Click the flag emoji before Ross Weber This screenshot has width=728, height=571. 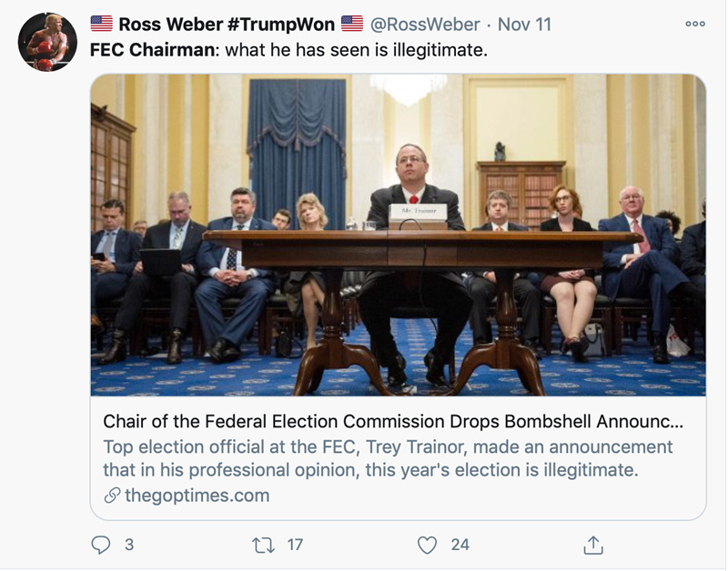point(102,25)
